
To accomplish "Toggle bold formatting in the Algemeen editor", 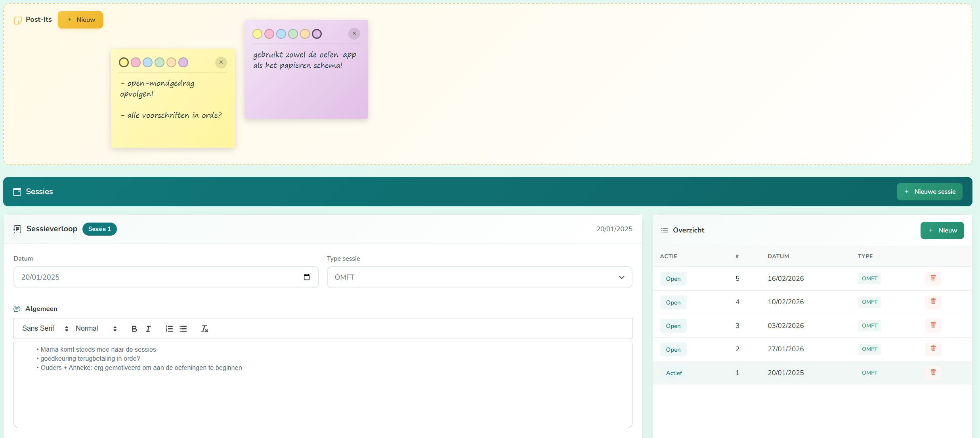I will coord(134,329).
